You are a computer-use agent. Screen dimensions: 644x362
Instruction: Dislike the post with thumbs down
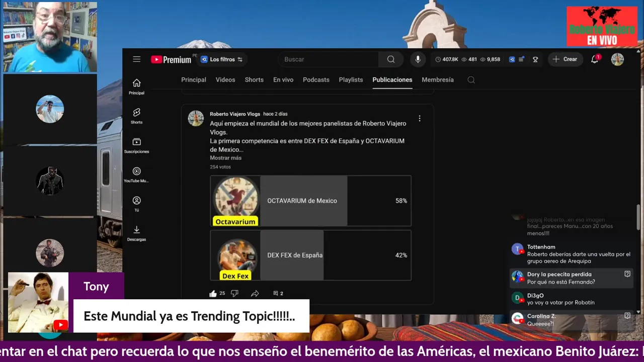point(234,293)
